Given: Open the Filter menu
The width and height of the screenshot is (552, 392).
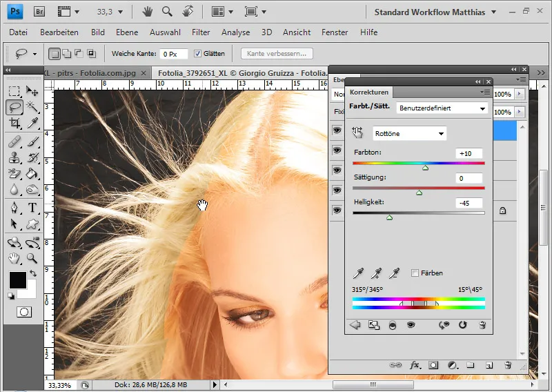Looking at the screenshot, I should pos(201,32).
